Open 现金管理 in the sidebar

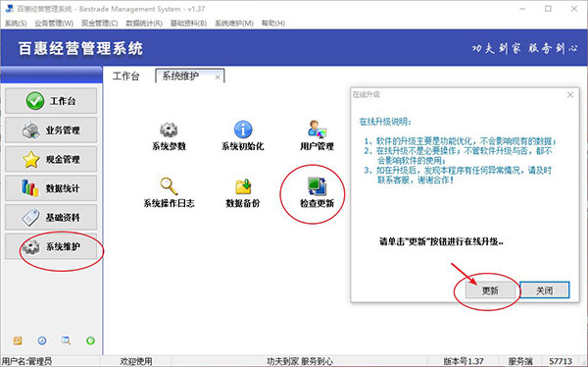[x=51, y=159]
